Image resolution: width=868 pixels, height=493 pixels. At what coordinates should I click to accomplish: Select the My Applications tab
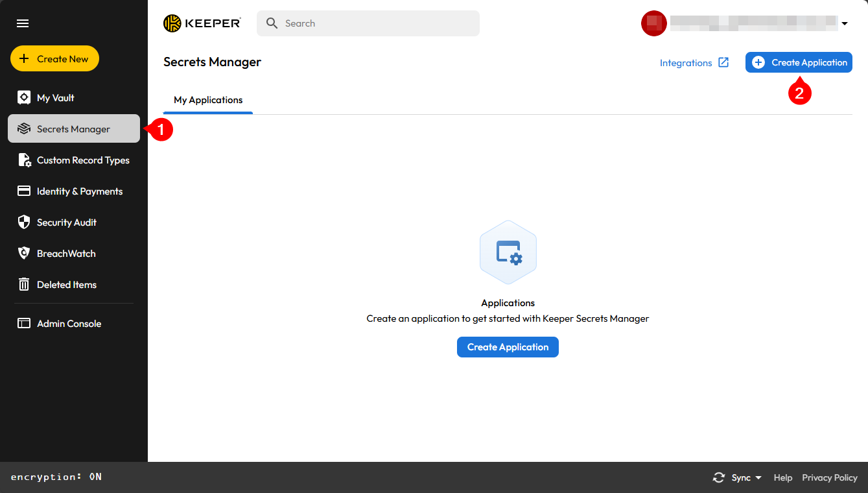[x=208, y=100]
